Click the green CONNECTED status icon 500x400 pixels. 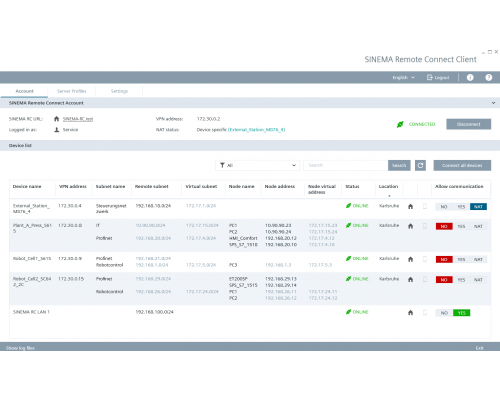click(x=400, y=124)
